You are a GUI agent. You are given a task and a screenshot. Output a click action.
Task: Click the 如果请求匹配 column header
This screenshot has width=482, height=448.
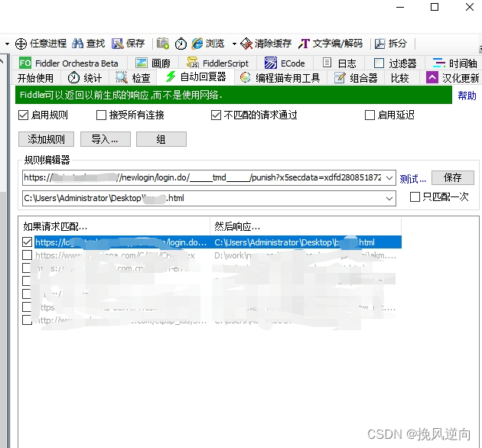coord(114,226)
